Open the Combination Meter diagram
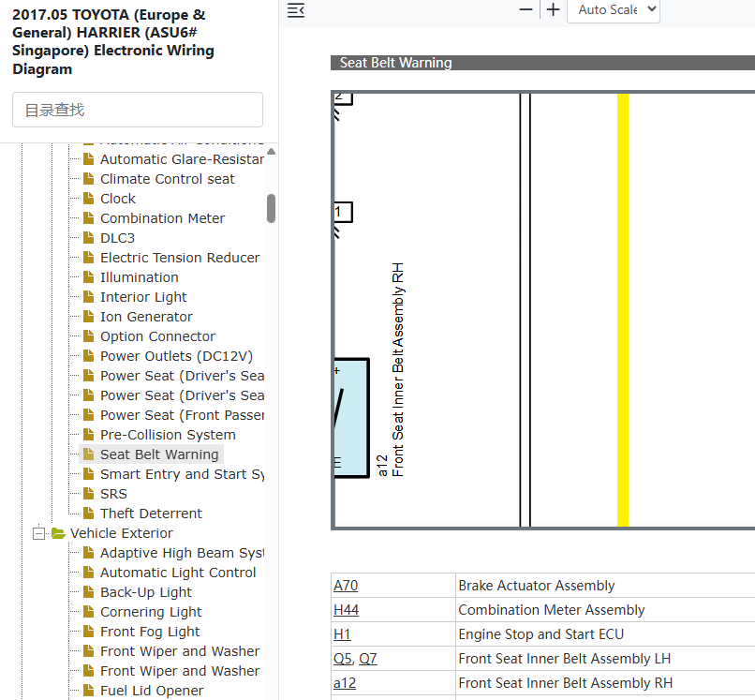Image resolution: width=755 pixels, height=700 pixels. tap(162, 218)
